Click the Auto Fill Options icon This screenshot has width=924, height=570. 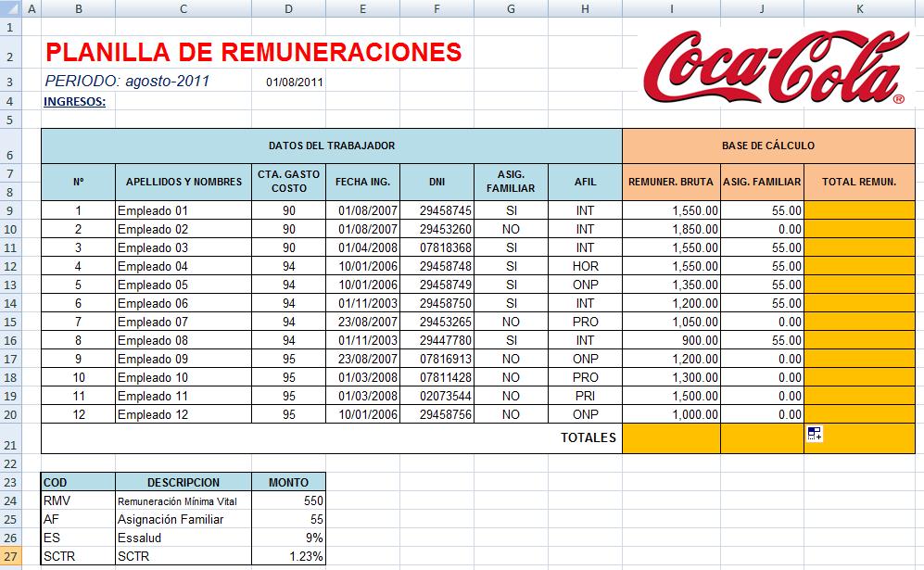tap(815, 434)
